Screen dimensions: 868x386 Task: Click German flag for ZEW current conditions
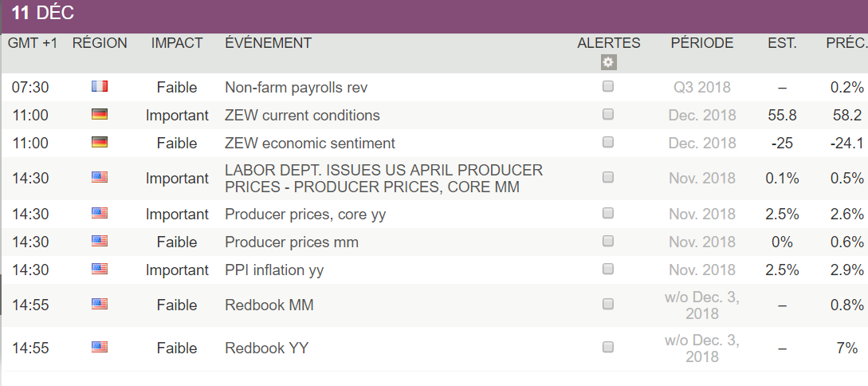[x=100, y=115]
